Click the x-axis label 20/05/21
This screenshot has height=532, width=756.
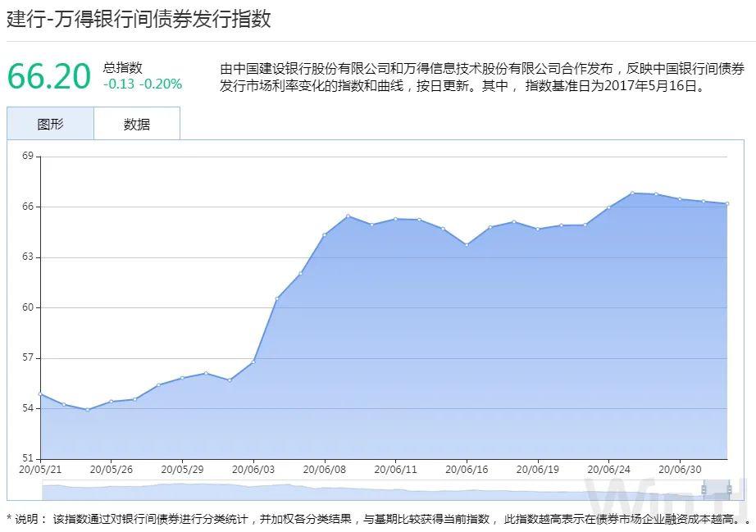click(x=40, y=470)
